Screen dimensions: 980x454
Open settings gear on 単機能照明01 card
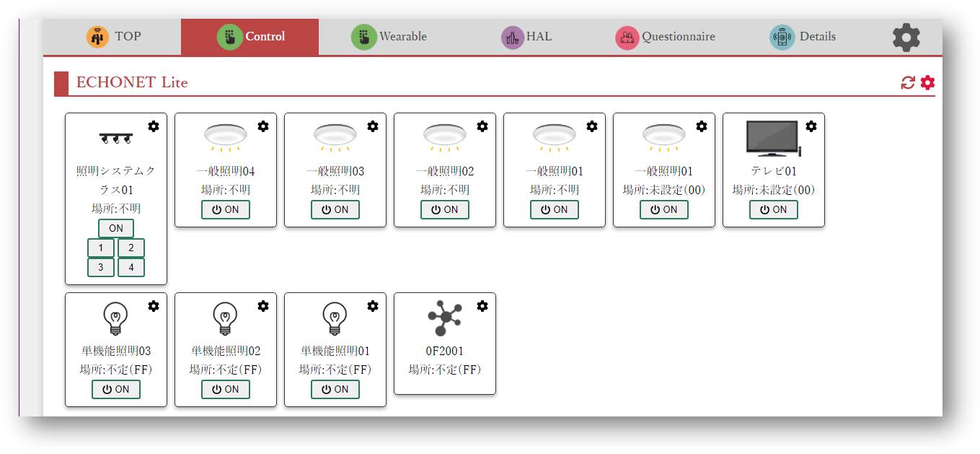[x=373, y=306]
